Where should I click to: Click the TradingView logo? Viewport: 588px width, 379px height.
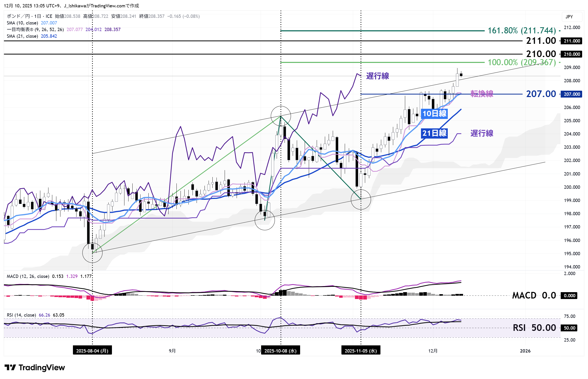point(35,368)
